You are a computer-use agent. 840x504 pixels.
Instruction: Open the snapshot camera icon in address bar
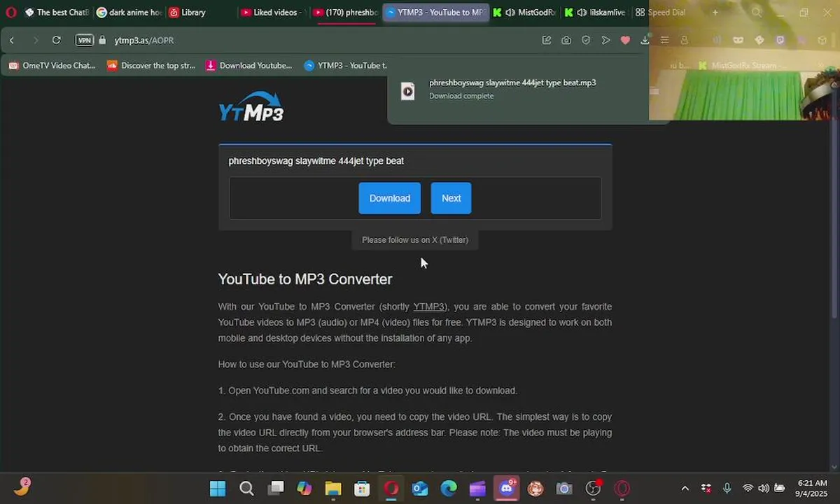click(x=566, y=41)
